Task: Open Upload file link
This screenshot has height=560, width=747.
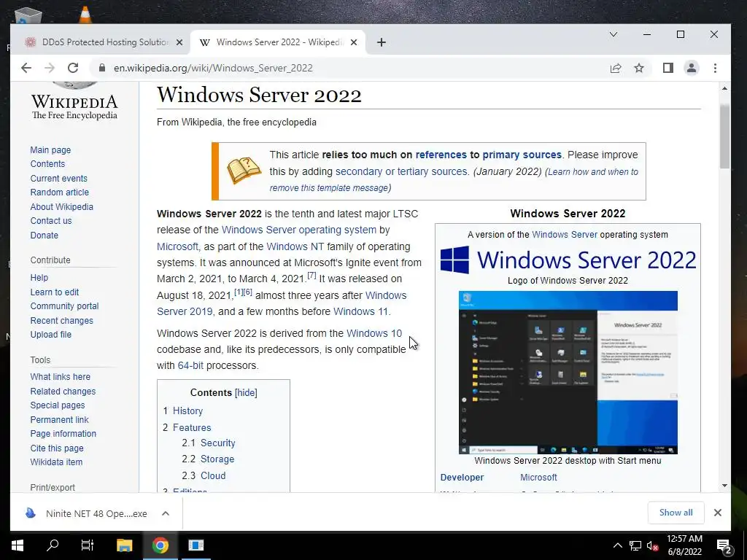Action: click(x=51, y=335)
